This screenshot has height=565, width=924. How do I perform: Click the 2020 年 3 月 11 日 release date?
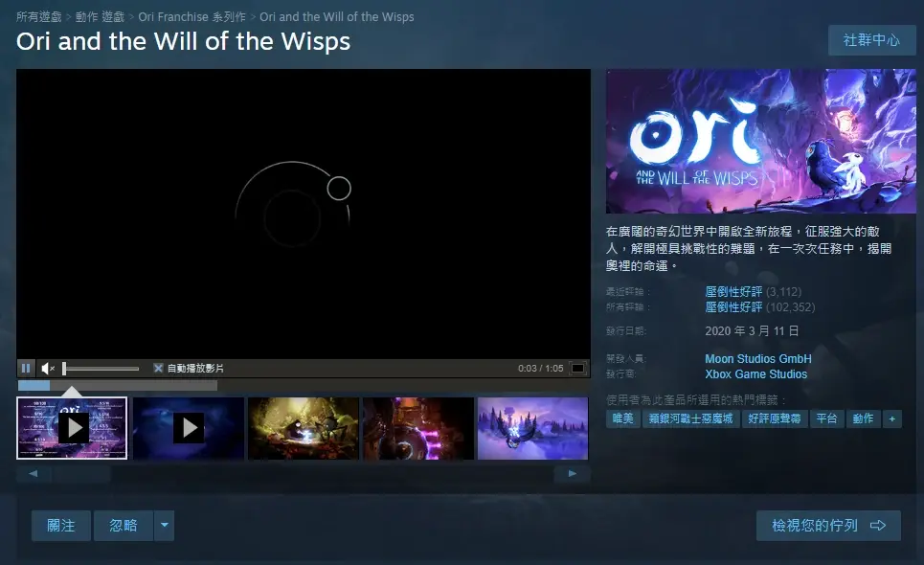pos(752,331)
